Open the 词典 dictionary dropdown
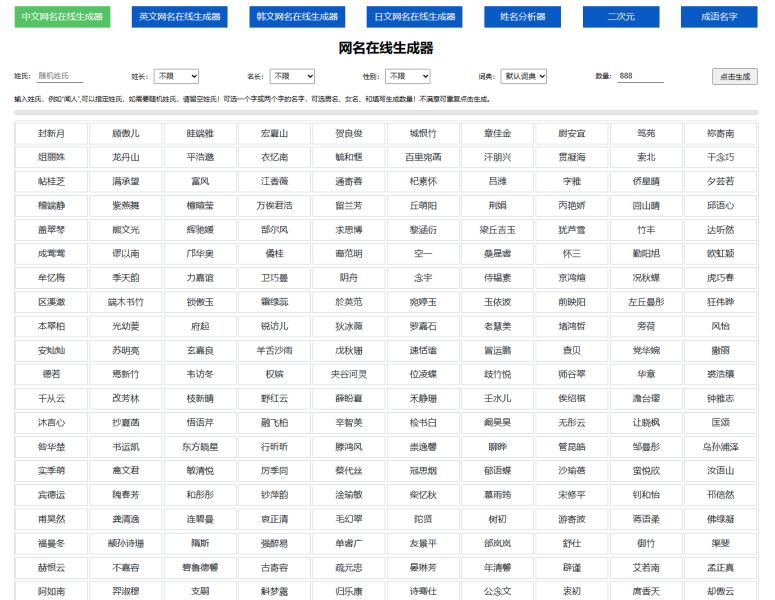Screen dimensions: 775x600 pos(523,76)
